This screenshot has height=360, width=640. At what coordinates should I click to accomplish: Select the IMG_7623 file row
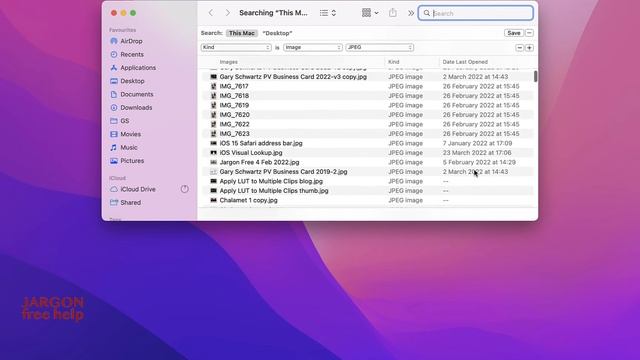coord(367,133)
